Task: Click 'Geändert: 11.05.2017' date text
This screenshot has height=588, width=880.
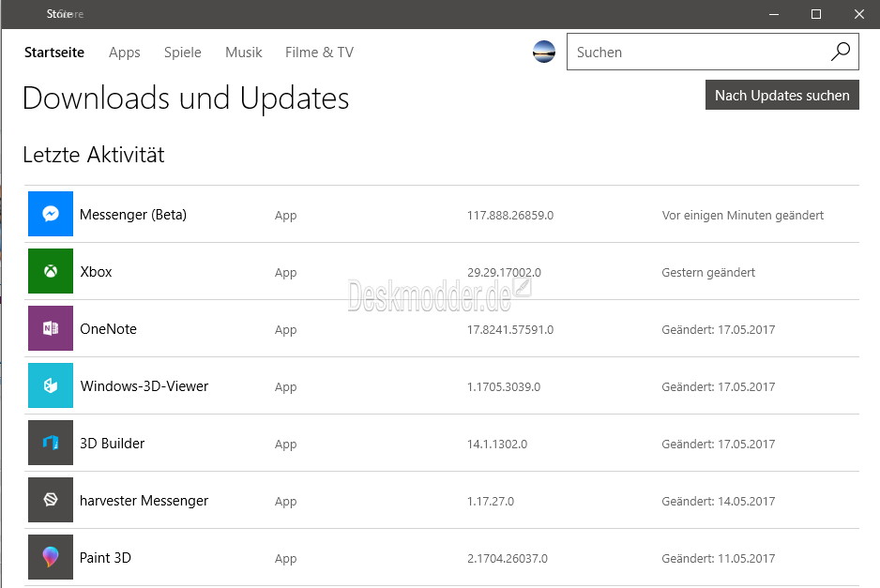Action: (x=719, y=559)
